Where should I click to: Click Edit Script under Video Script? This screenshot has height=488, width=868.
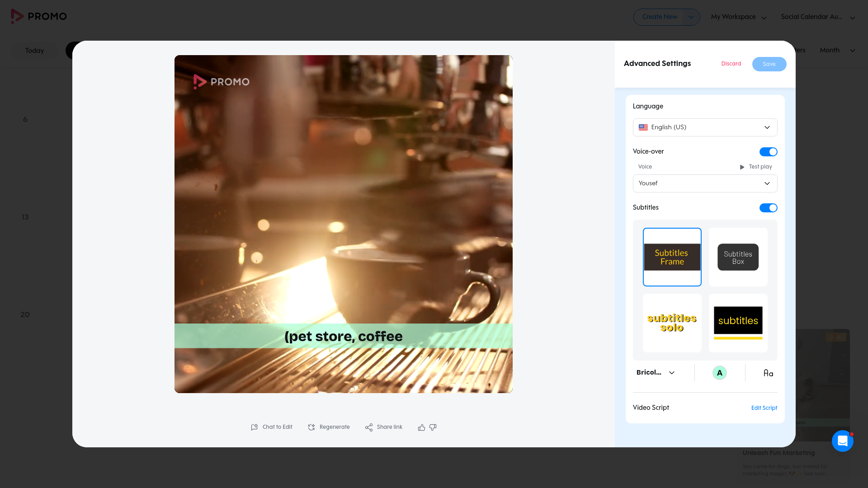[764, 408]
